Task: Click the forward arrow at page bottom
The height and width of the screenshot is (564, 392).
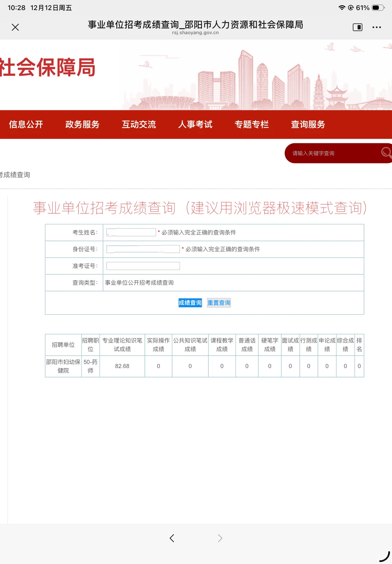Action: pos(220,538)
